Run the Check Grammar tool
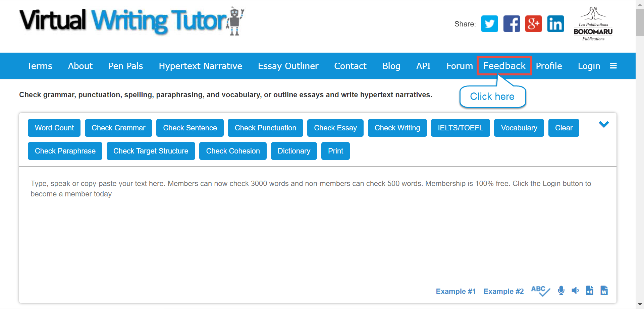Screen dimensions: 644x309 118,128
